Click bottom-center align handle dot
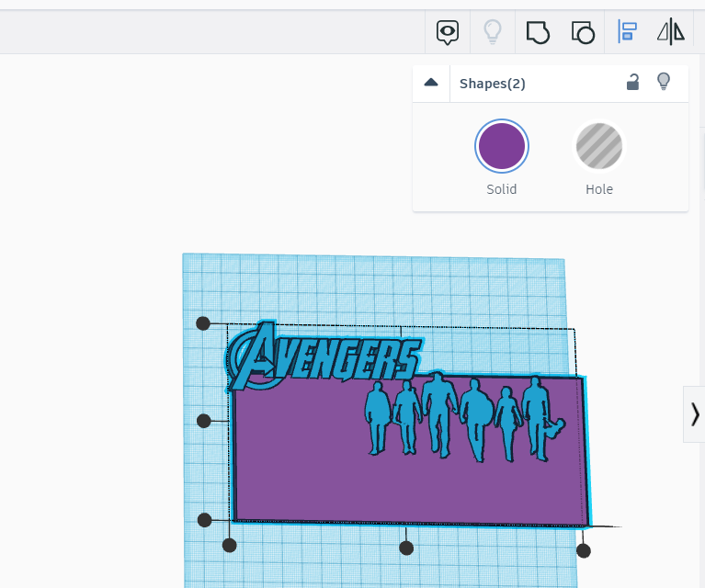This screenshot has height=588, width=705. [406, 548]
